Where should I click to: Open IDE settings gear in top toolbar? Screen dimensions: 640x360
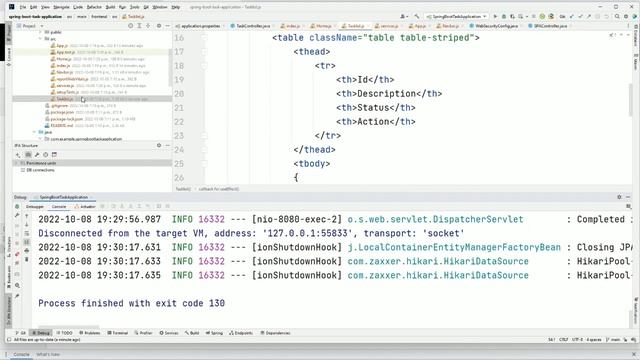pos(626,16)
